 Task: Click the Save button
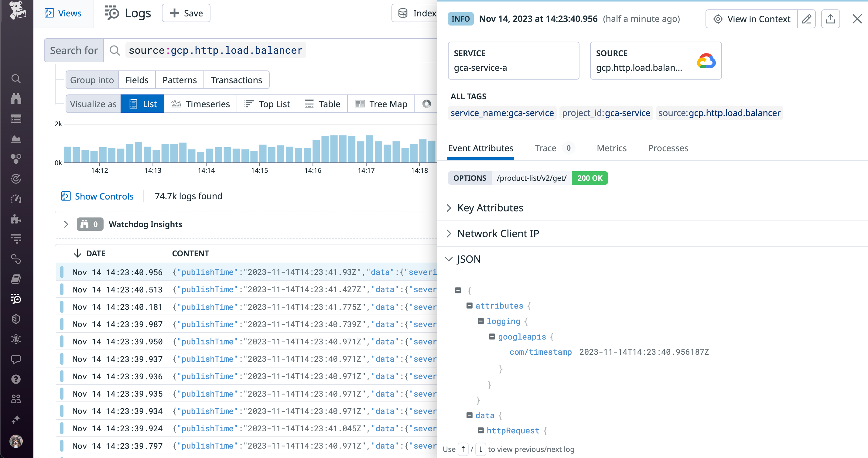coord(186,13)
